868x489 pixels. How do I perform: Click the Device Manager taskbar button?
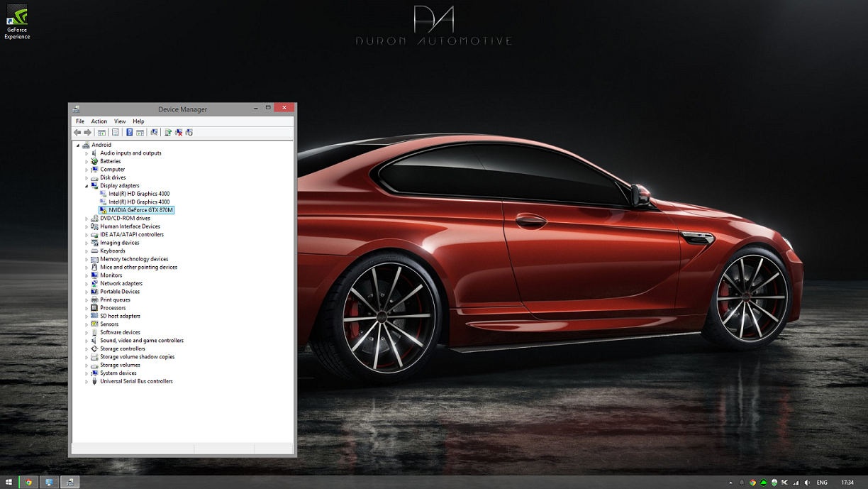pos(69,483)
